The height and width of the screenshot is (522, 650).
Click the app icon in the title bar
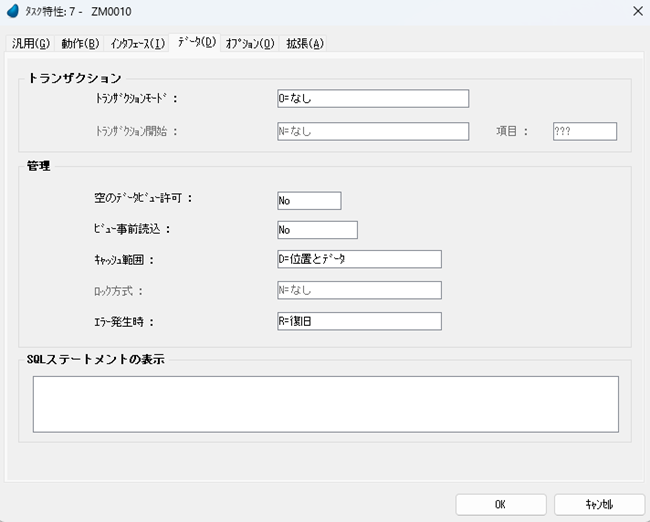click(13, 12)
